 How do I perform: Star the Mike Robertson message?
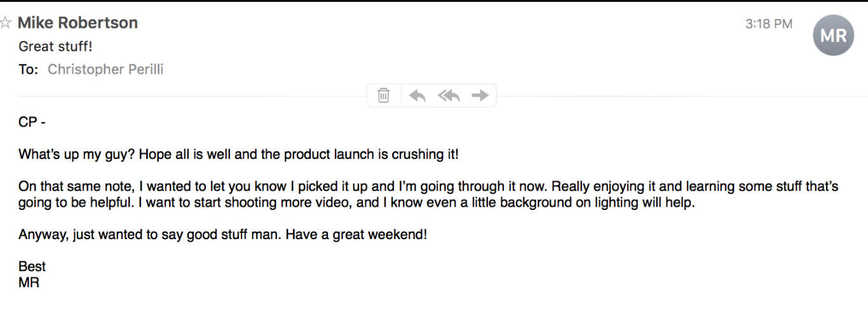click(5, 23)
